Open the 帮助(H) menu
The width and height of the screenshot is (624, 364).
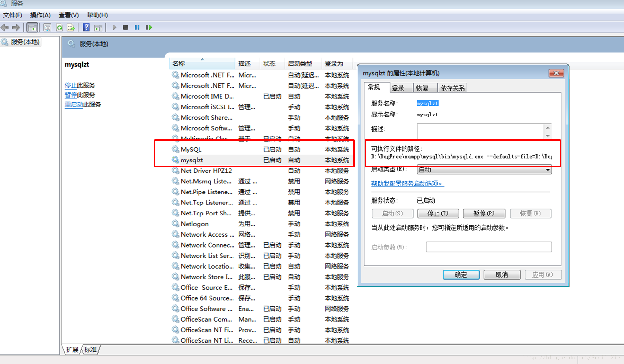[97, 15]
